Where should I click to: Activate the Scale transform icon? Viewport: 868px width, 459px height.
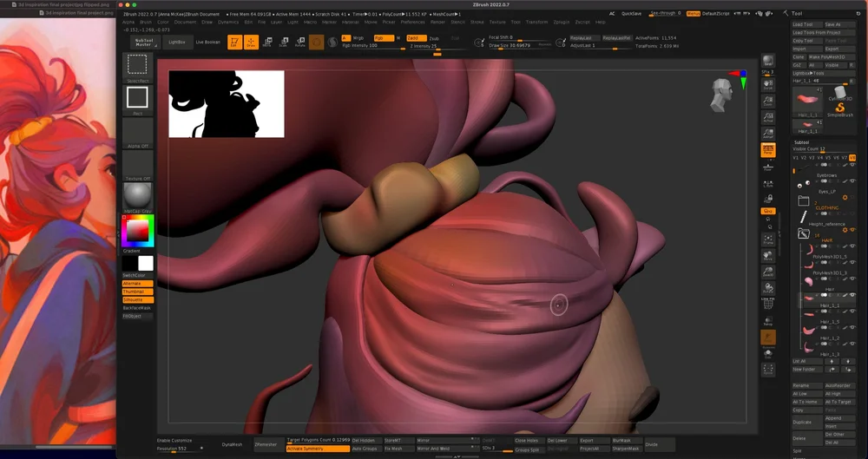(284, 42)
